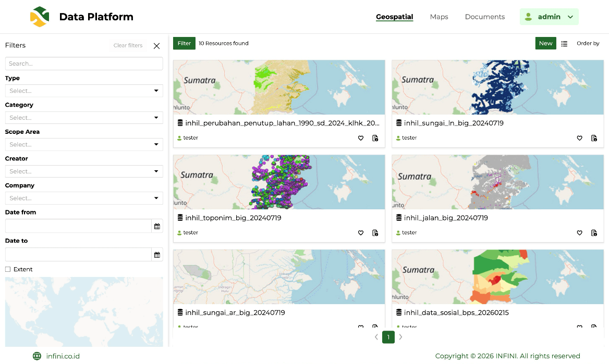
Task: Open the Company select dropdown
Action: (x=84, y=198)
